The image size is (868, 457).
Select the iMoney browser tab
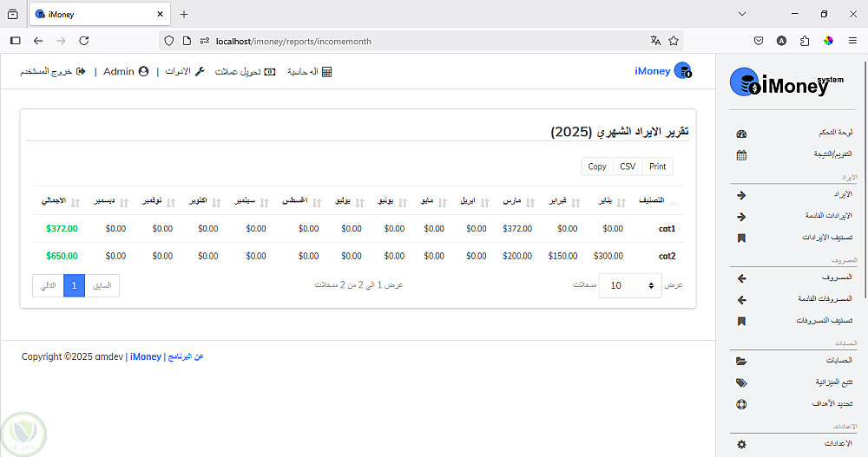pyautogui.click(x=100, y=15)
